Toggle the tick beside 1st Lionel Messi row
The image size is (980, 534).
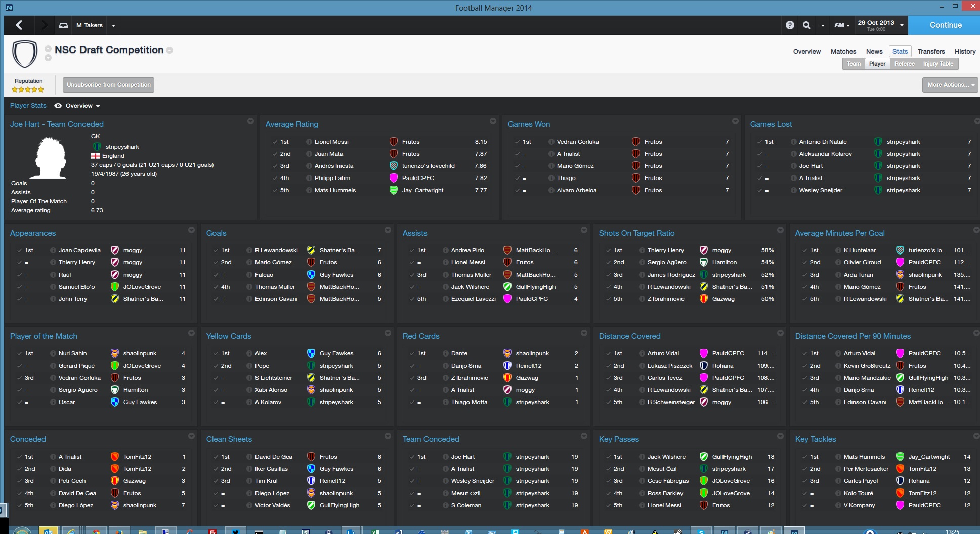pos(275,142)
